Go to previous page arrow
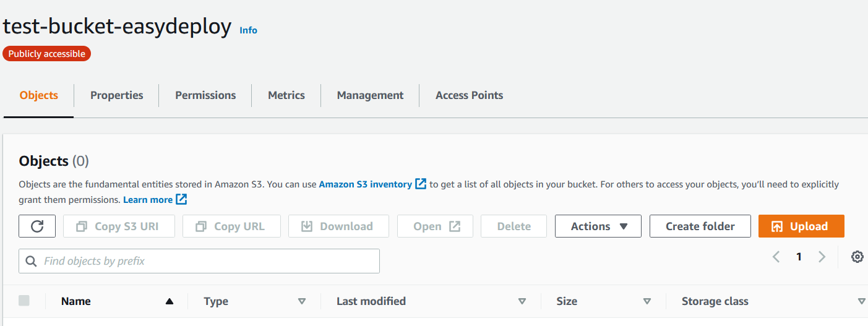The image size is (868, 326). pos(776,257)
